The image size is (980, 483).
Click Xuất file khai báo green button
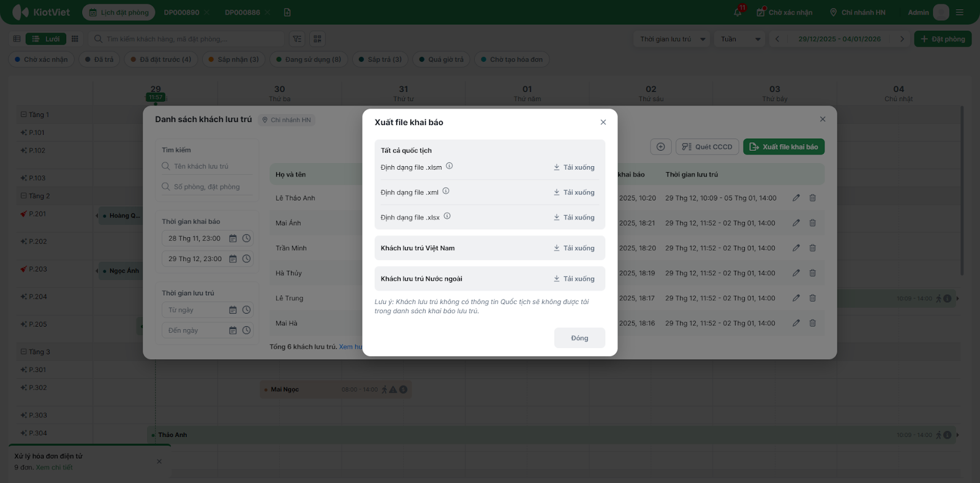784,146
